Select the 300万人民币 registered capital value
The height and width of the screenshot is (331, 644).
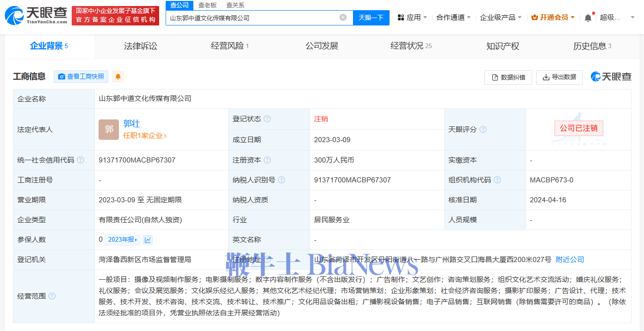(334, 160)
